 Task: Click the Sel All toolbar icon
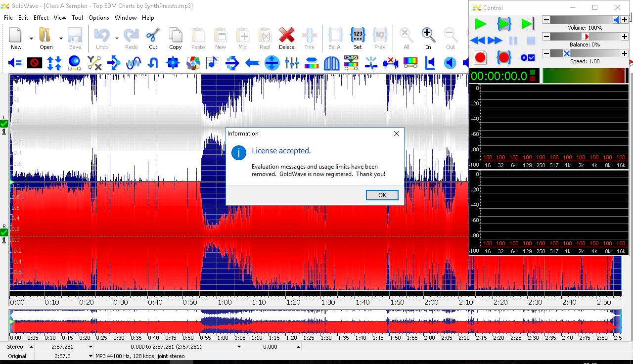point(335,36)
